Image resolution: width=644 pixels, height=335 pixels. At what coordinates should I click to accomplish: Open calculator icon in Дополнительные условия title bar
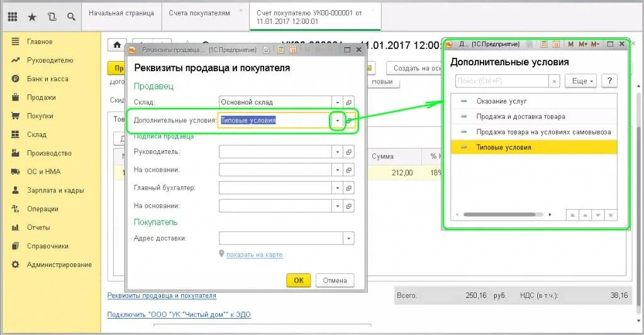coord(543,44)
